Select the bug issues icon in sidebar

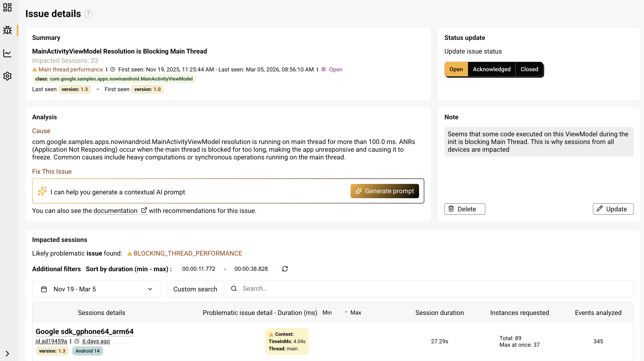7,30
